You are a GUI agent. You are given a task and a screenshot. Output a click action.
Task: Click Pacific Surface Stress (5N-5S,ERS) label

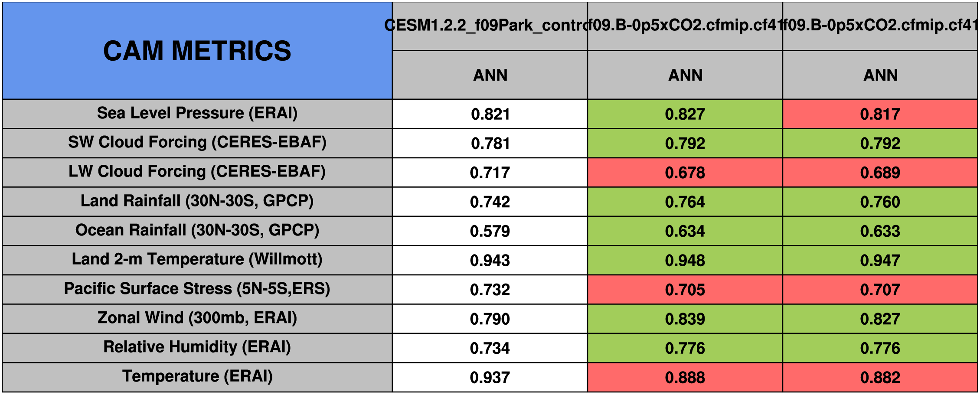[197, 289]
